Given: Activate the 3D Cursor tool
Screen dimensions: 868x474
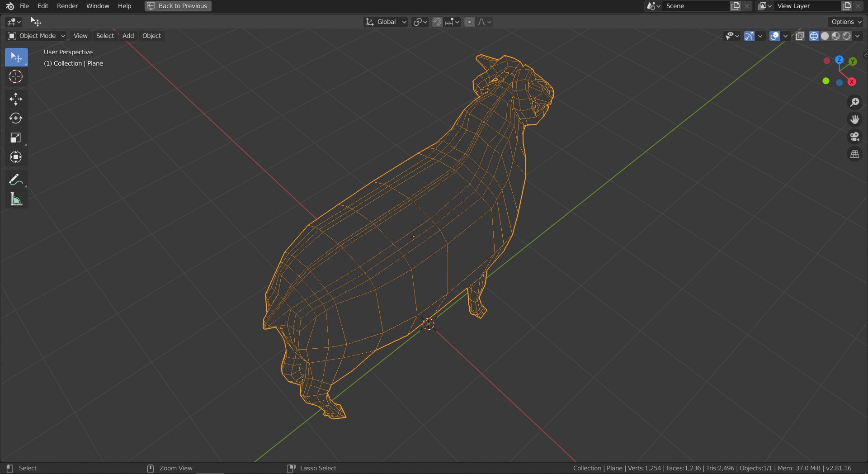Looking at the screenshot, I should (16, 76).
